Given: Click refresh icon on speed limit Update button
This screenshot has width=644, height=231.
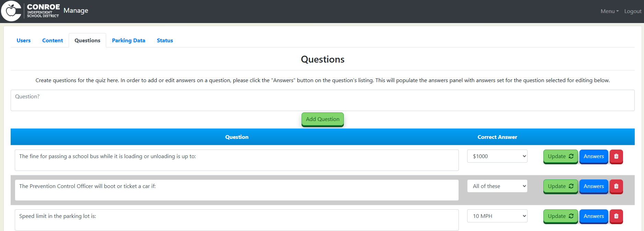Looking at the screenshot, I should click(571, 216).
